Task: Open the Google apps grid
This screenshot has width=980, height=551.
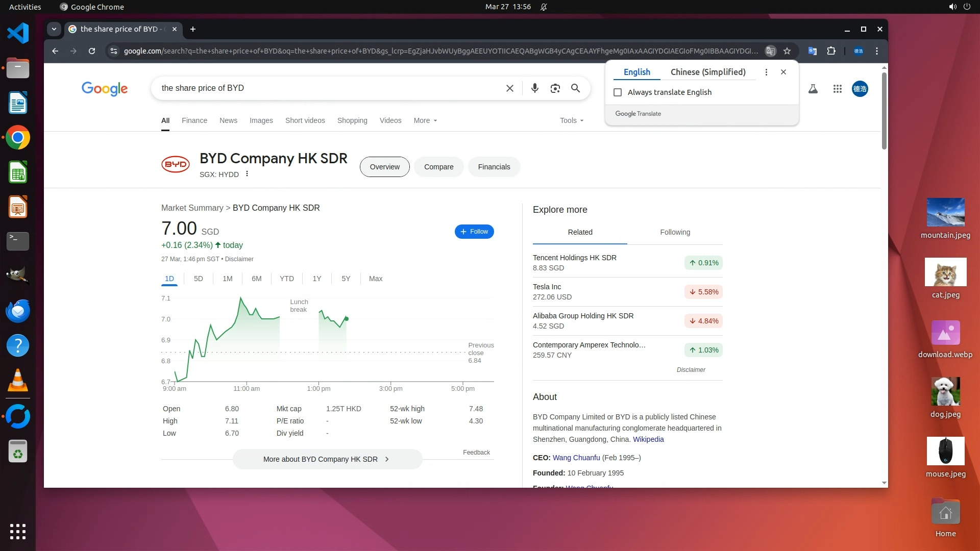Action: click(837, 89)
